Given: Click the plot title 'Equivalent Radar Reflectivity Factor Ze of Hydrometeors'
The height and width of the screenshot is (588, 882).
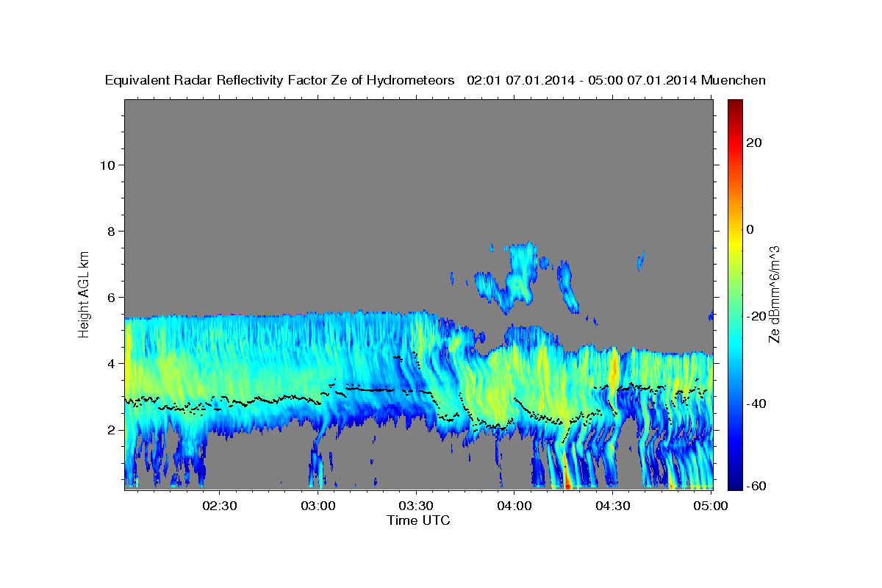Looking at the screenshot, I should tap(280, 80).
